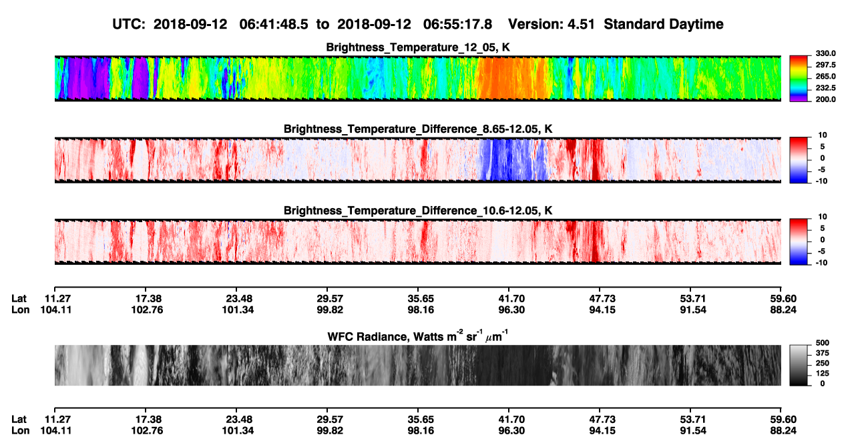The width and height of the screenshot is (868, 445).
Task: Click the 'WFC Radiance, Watts m-2 sr-1 µm-1' title
Action: point(418,335)
